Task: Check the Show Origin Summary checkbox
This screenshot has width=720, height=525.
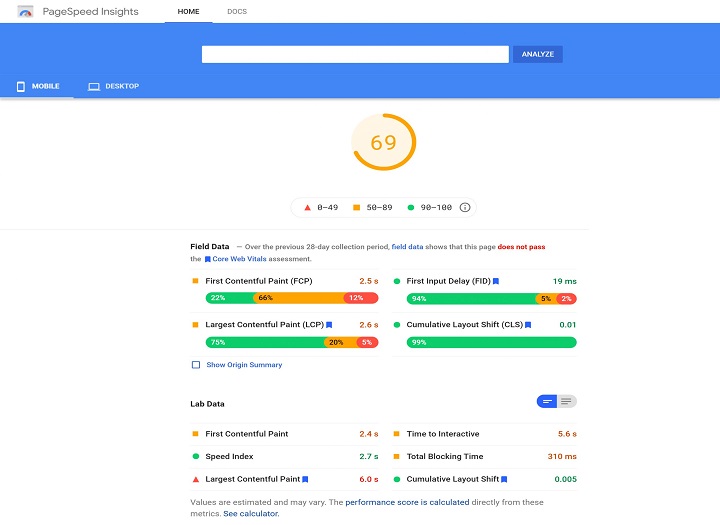Action: point(196,365)
